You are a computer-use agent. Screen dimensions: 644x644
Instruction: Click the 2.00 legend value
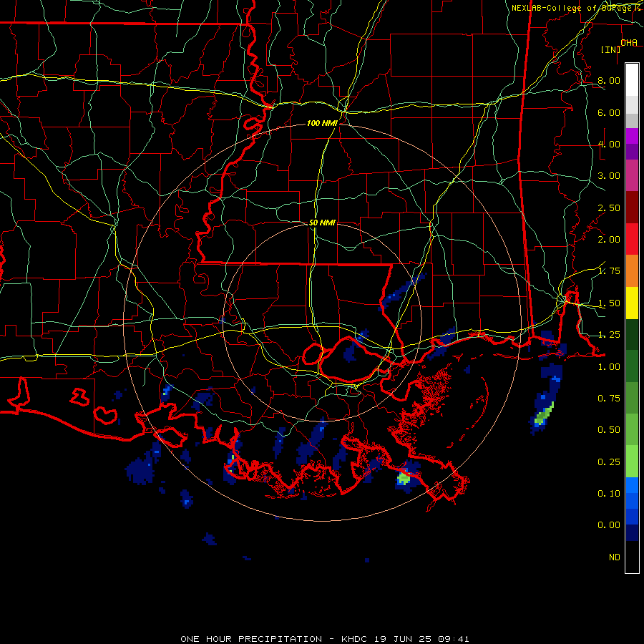(609, 239)
